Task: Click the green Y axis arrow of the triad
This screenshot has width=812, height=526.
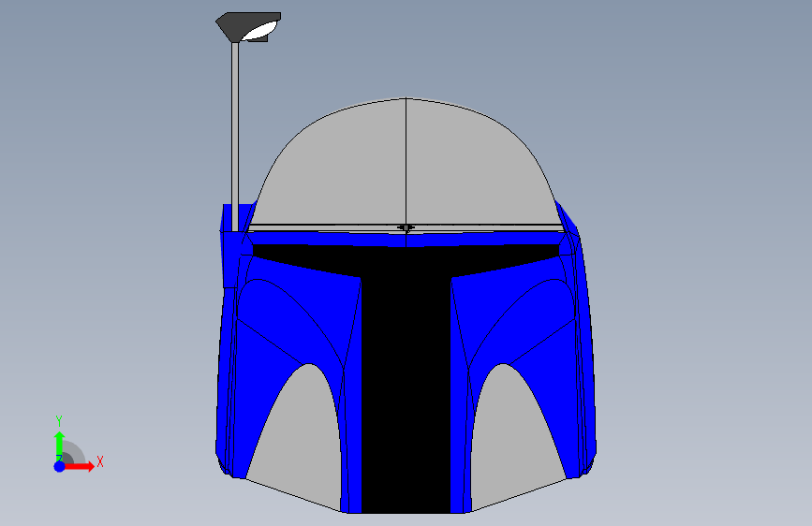Action: tap(59, 446)
